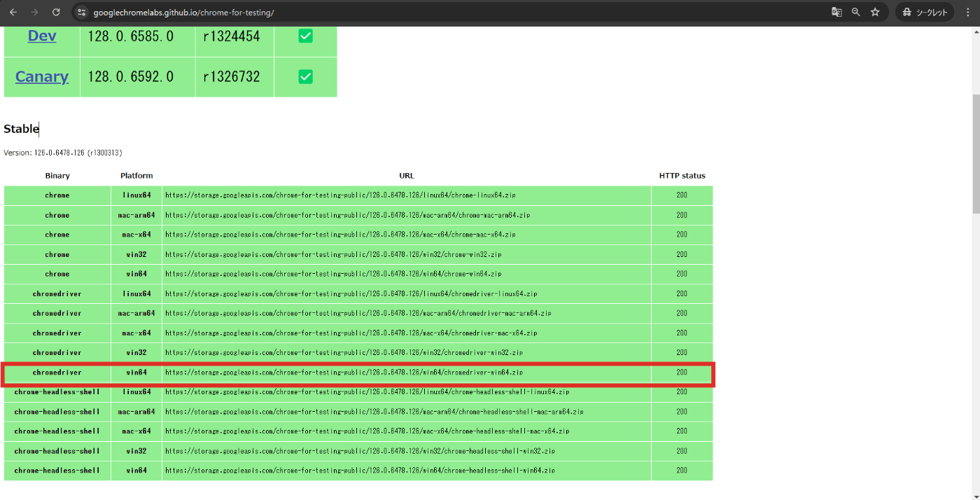Go forward to the next page
Viewport: 980px width, 500px height.
tap(34, 12)
